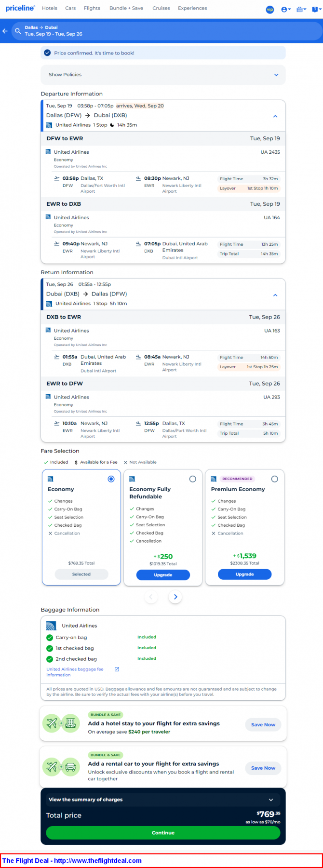Click Save Now for hotel bundle
323x868 pixels.
[263, 725]
